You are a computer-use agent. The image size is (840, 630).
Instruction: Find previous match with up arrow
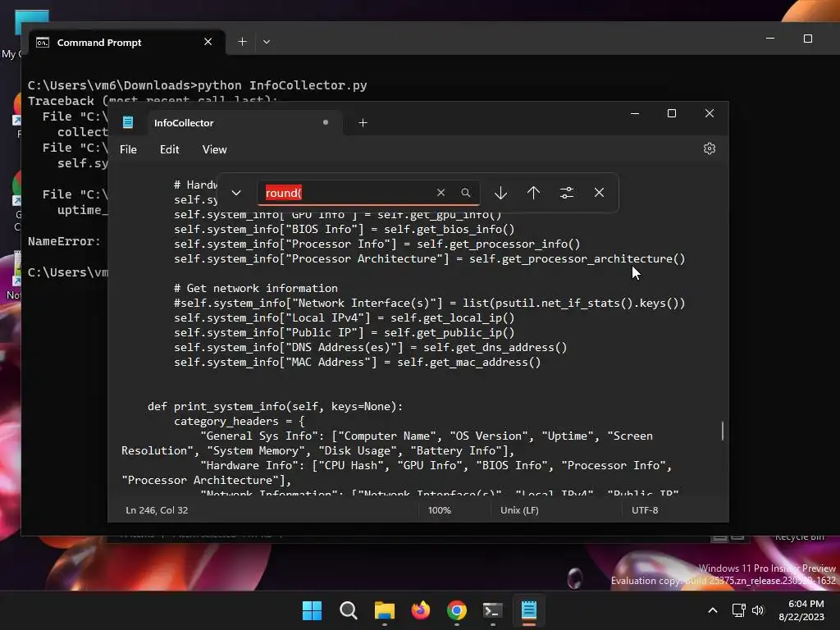tap(533, 193)
